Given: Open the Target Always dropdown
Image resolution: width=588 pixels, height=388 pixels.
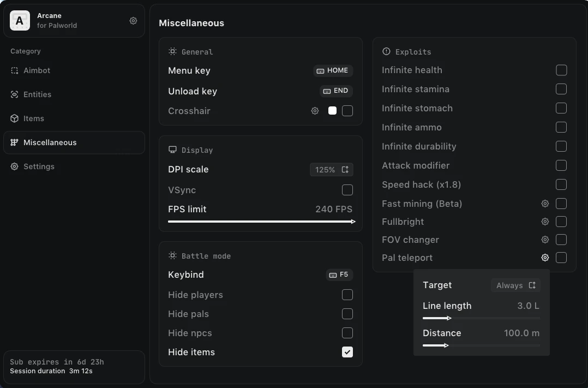Looking at the screenshot, I should click(x=515, y=285).
